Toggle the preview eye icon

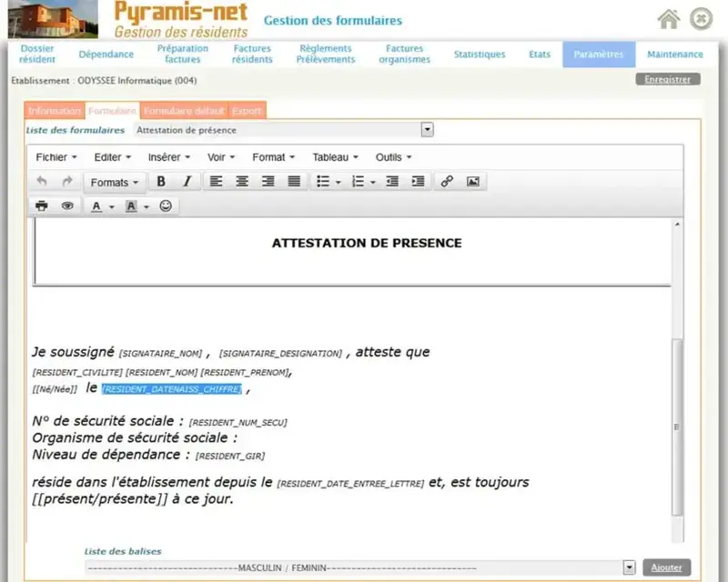(x=67, y=206)
